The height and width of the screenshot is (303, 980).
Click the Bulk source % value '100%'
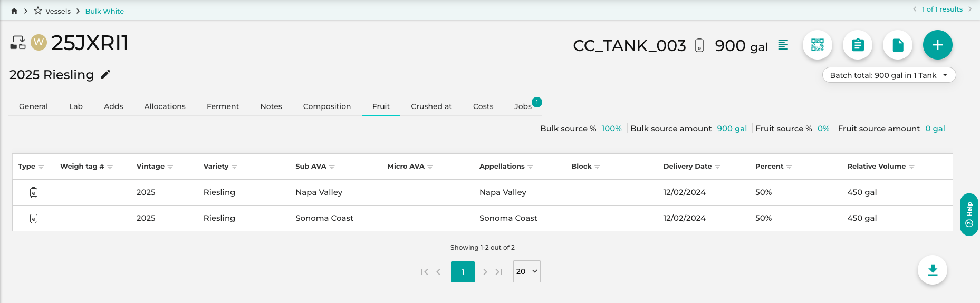pos(612,129)
